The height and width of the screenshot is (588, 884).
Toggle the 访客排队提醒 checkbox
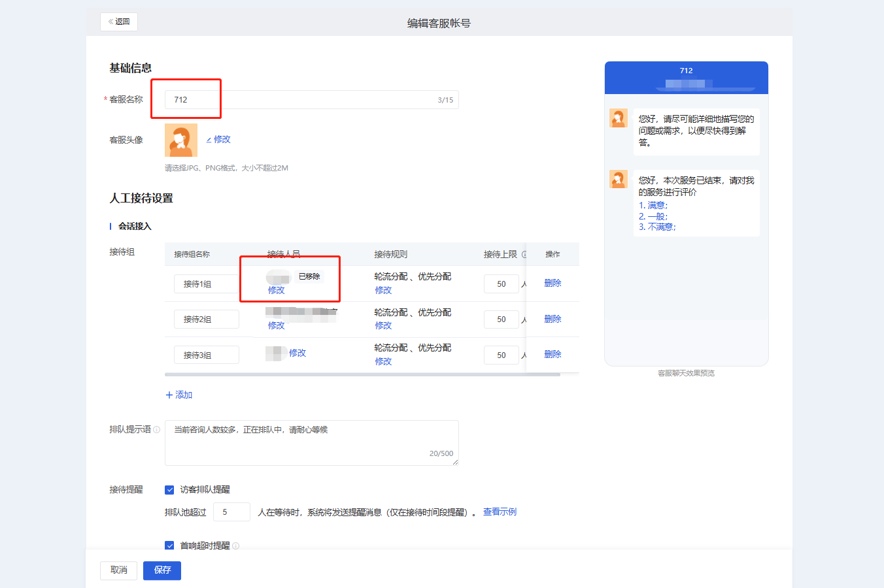point(169,490)
